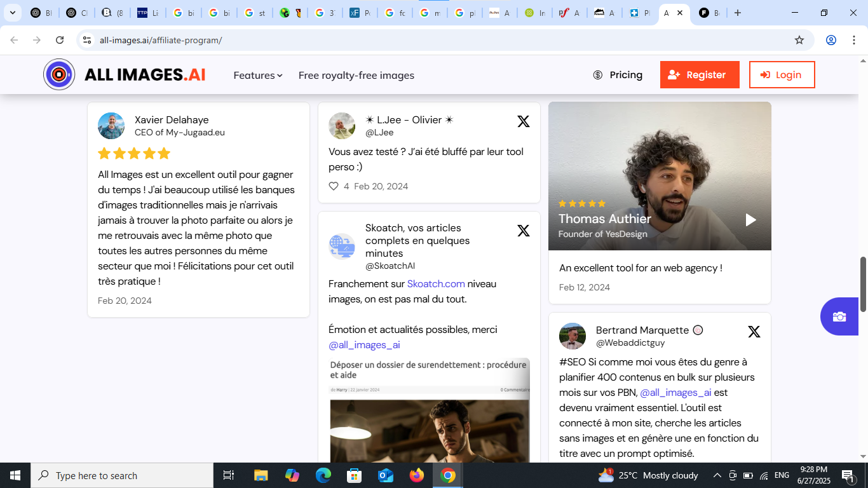Viewport: 868px width, 488px height.
Task: Click the floating purple camera button
Action: pyautogui.click(x=839, y=316)
